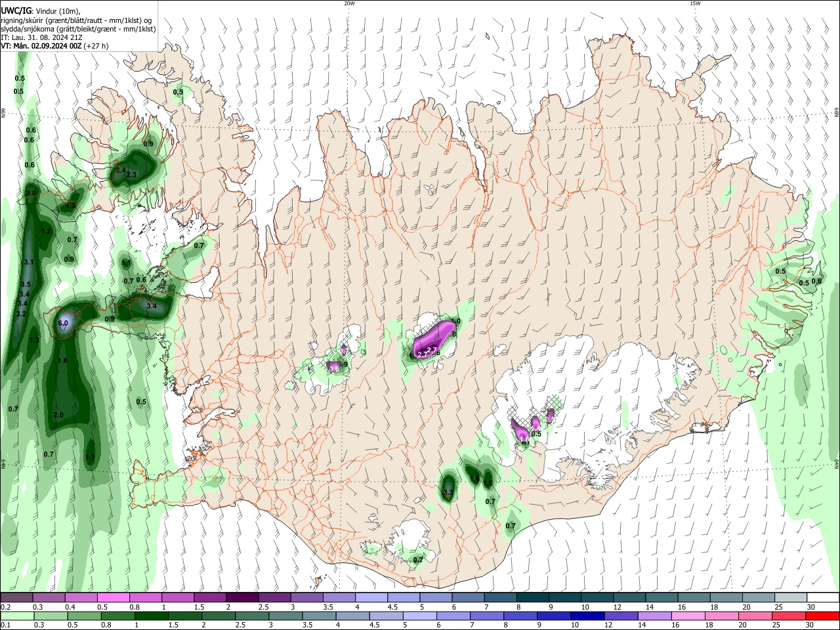Click the 3.1 rainfall value
The image size is (840, 630).
[x=28, y=262]
